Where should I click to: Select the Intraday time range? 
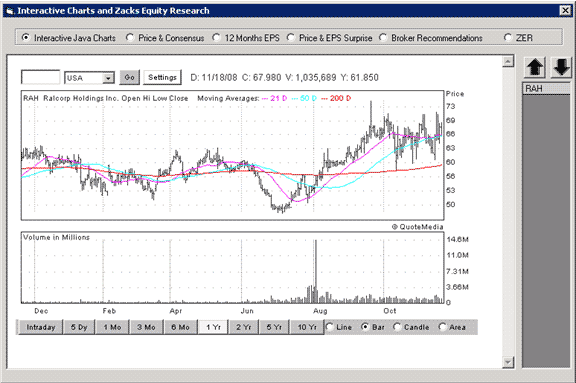click(x=40, y=327)
